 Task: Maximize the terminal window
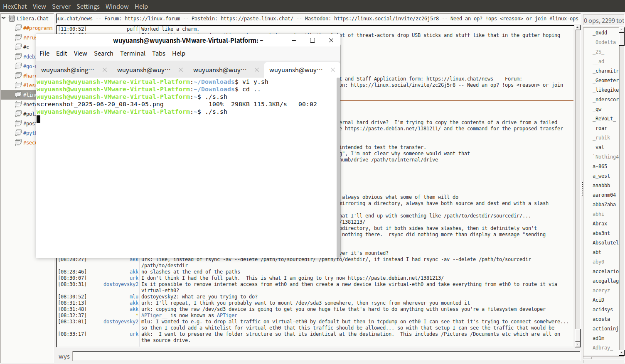[x=312, y=40]
